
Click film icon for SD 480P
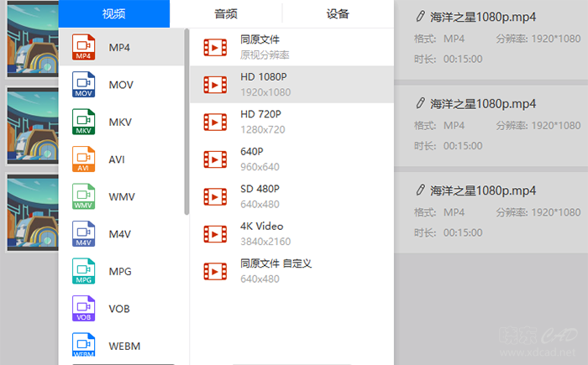215,196
